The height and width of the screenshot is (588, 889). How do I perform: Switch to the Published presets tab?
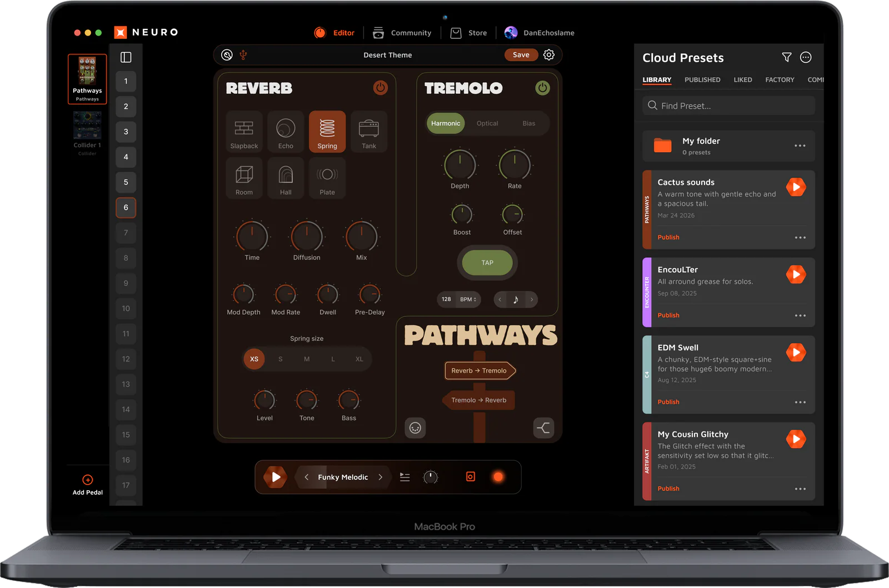[x=702, y=80]
